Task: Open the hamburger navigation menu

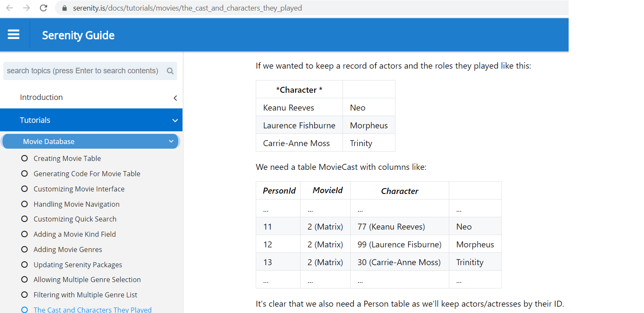Action: click(14, 35)
